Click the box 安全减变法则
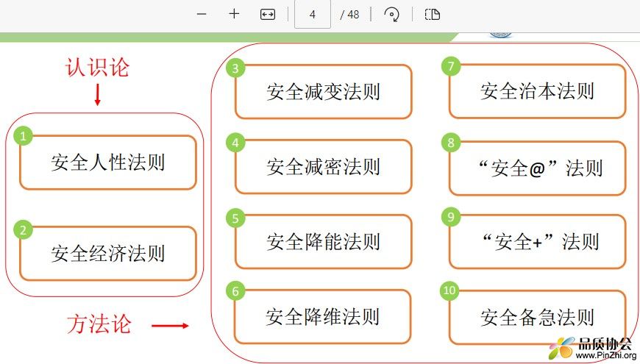 (x=323, y=92)
